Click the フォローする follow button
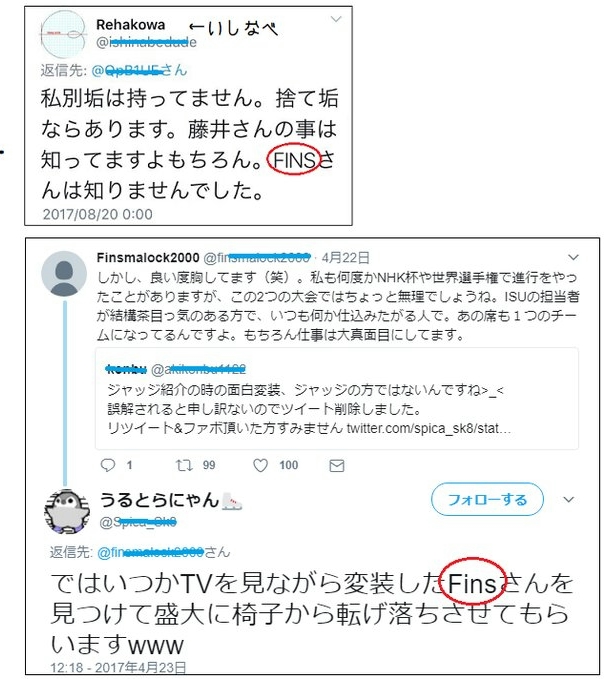This screenshot has height=679, width=604. [x=487, y=500]
